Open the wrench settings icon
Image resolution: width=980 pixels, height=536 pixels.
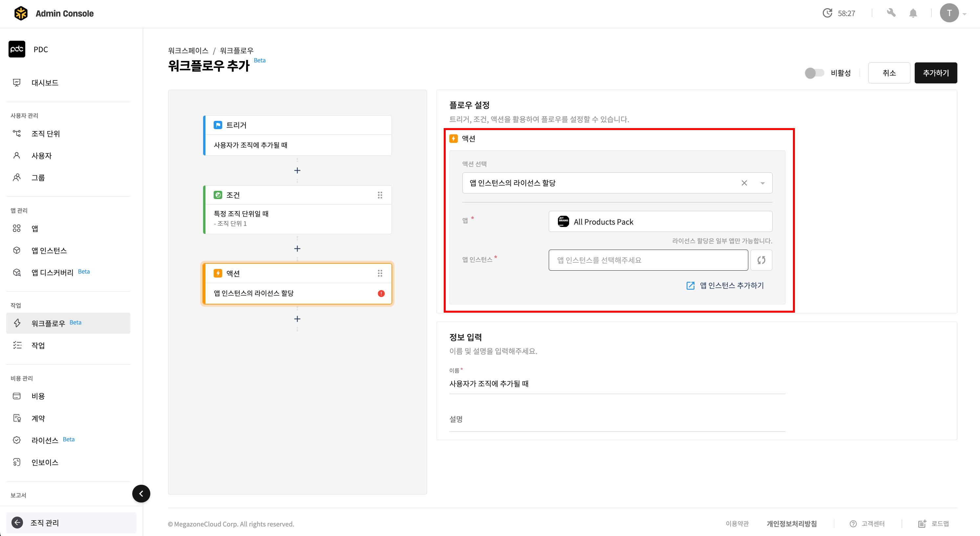point(891,13)
